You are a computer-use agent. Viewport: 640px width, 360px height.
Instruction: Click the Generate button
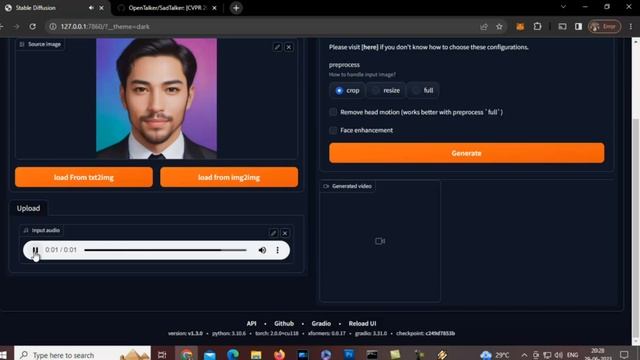pyautogui.click(x=467, y=153)
